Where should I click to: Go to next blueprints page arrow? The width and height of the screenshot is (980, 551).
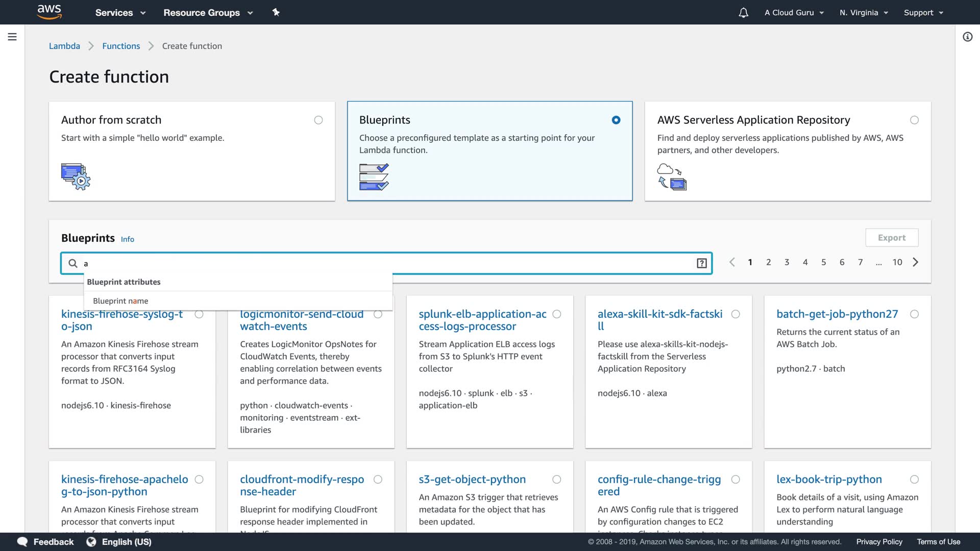click(x=916, y=262)
